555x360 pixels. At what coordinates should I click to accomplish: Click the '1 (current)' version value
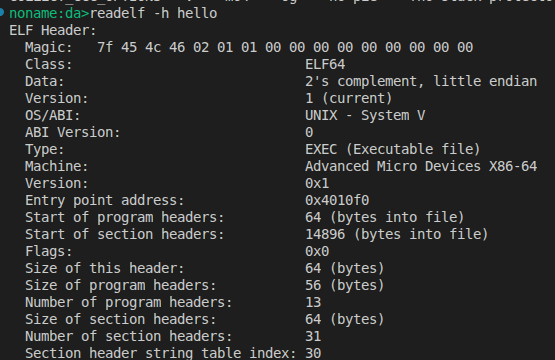point(349,98)
